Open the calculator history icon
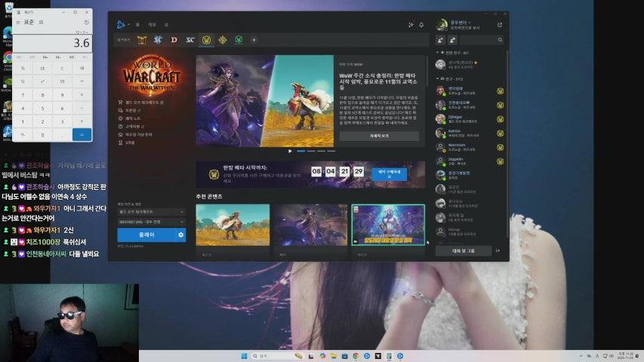644x362 pixels. coord(86,23)
